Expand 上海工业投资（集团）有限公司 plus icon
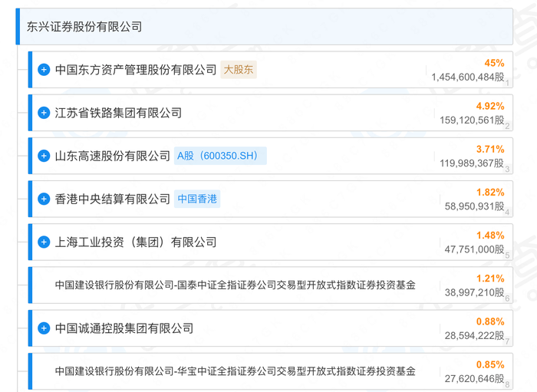The height and width of the screenshot is (392, 537). tap(44, 242)
